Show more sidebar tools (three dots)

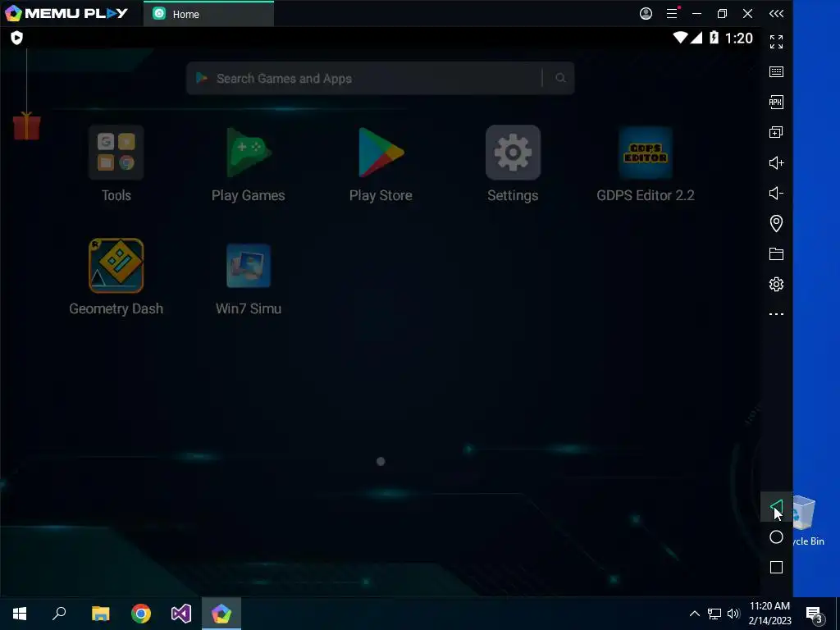tap(776, 314)
